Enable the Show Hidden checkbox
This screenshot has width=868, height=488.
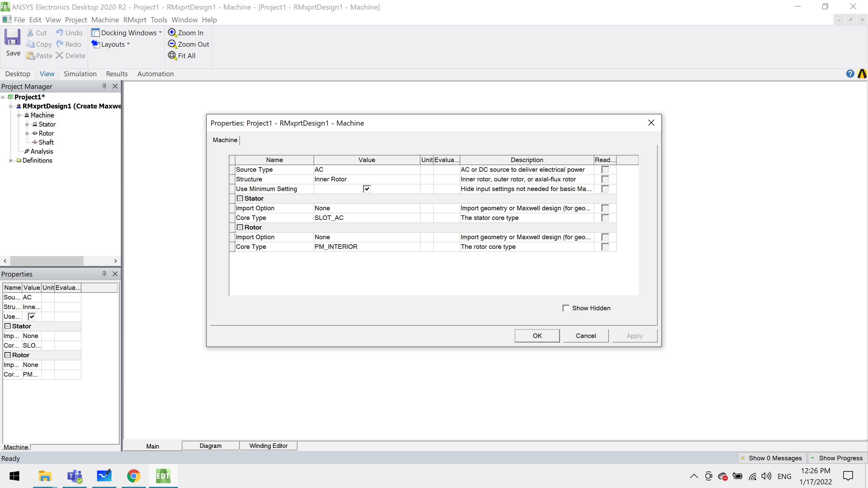tap(566, 308)
